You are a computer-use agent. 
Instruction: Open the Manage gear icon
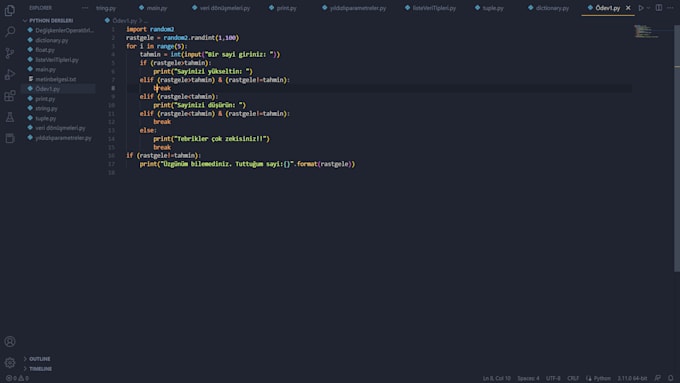[x=10, y=363]
